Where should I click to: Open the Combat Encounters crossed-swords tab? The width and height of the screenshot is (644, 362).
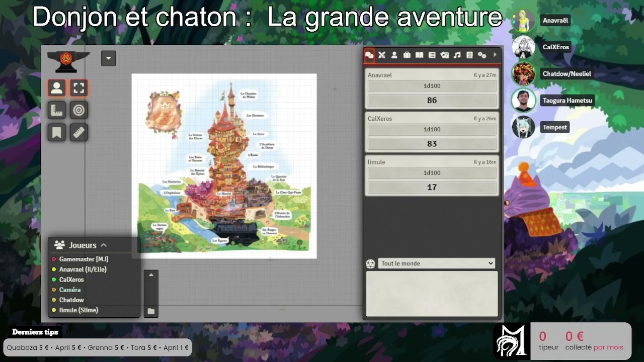[382, 55]
